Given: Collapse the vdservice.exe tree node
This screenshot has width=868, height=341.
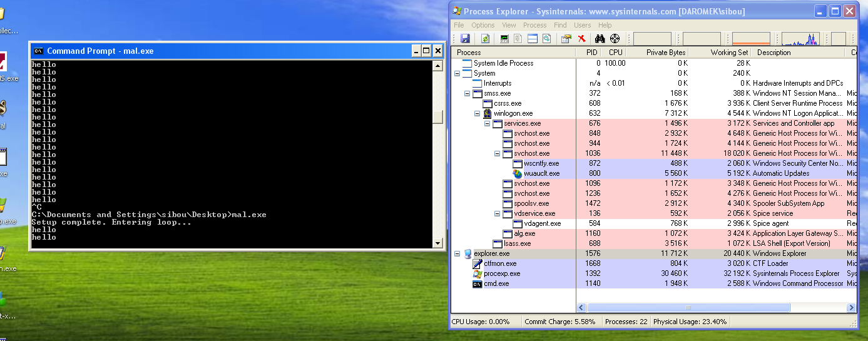Looking at the screenshot, I should [497, 213].
